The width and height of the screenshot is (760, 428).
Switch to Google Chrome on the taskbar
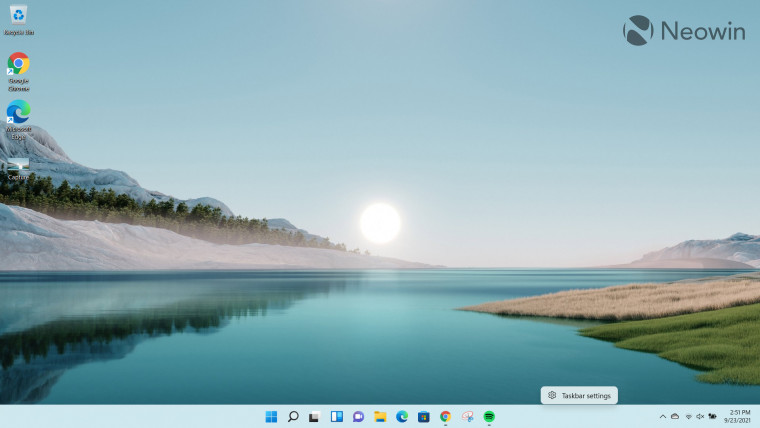coord(445,416)
